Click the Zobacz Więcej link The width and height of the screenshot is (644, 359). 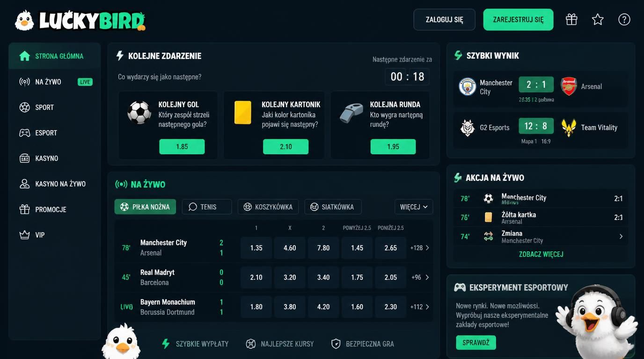[x=541, y=254]
